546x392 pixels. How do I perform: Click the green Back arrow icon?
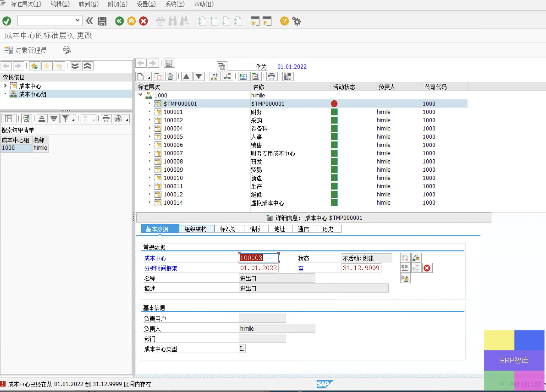tap(119, 21)
